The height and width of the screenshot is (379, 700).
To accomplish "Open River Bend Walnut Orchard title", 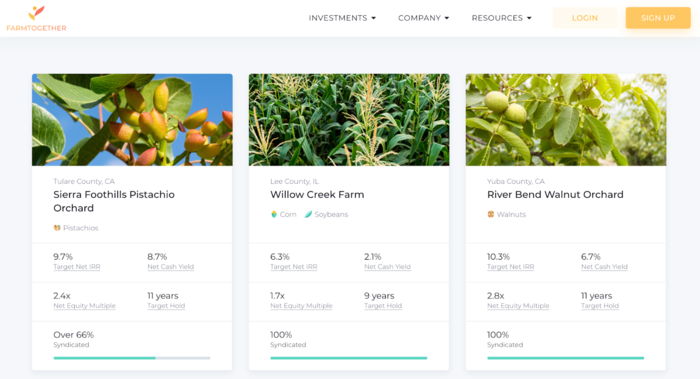I will (x=555, y=195).
